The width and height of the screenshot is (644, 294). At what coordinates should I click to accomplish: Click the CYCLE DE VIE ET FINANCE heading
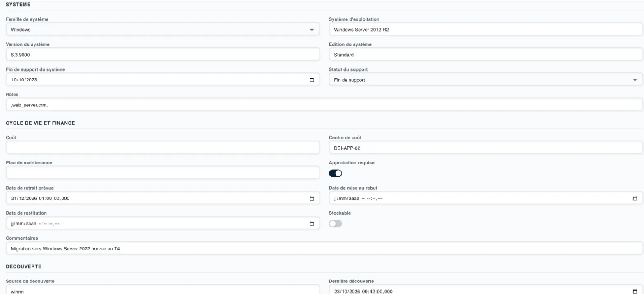[x=40, y=123]
